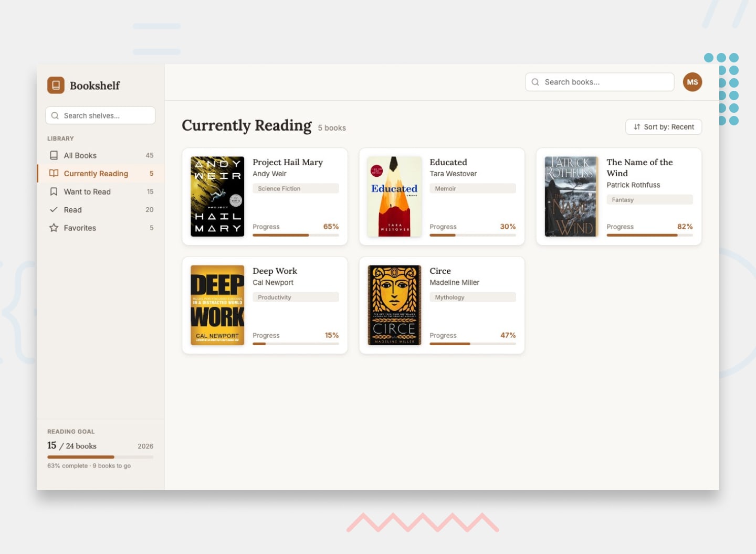Image resolution: width=756 pixels, height=554 pixels.
Task: Click the Circe book title
Action: 440,271
